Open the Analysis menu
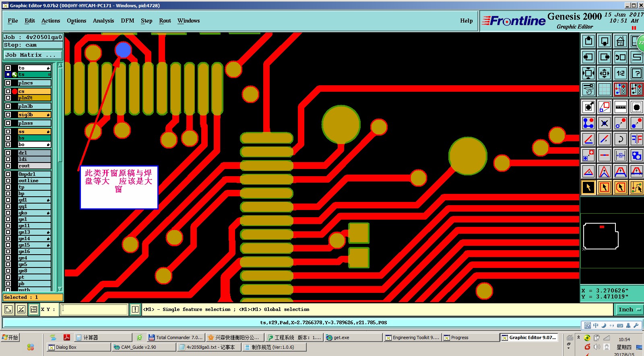 click(103, 21)
